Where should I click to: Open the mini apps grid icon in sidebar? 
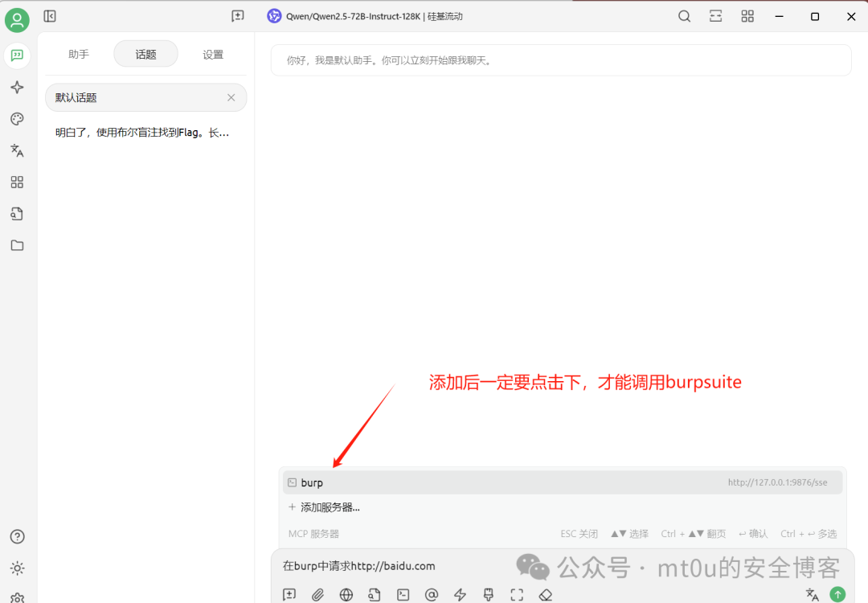tap(17, 183)
